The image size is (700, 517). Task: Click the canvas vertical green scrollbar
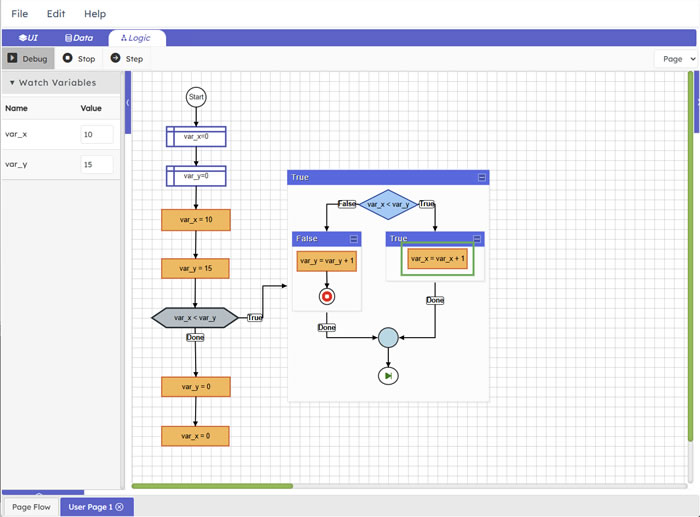tap(691, 256)
